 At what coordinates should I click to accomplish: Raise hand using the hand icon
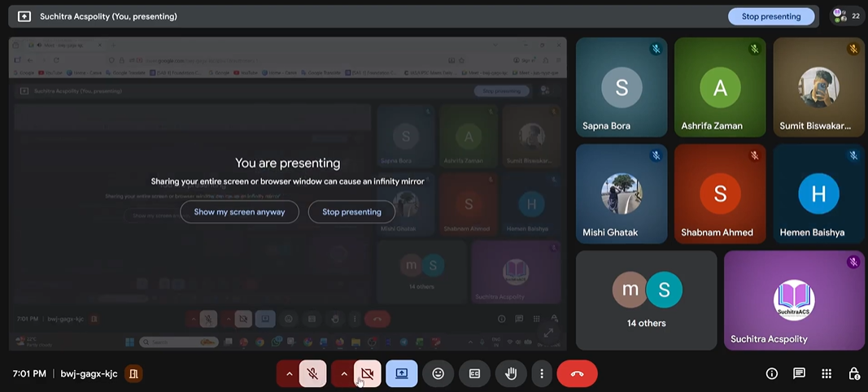511,374
